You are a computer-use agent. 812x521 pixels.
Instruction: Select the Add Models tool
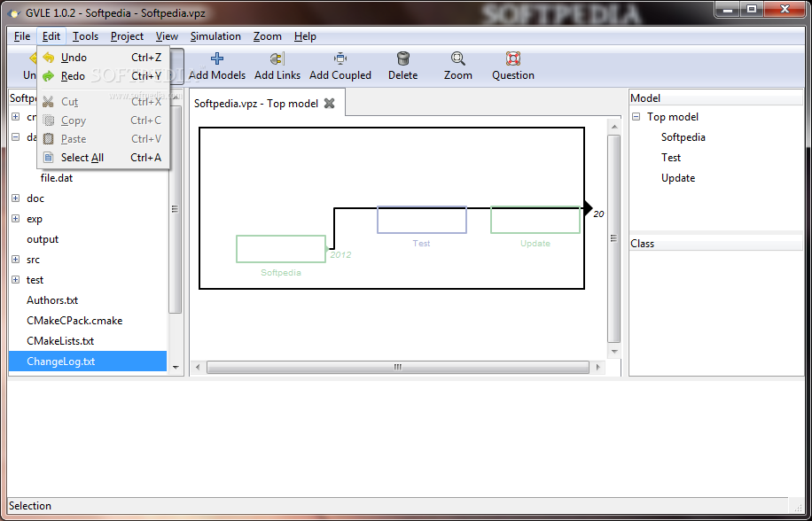point(217,66)
